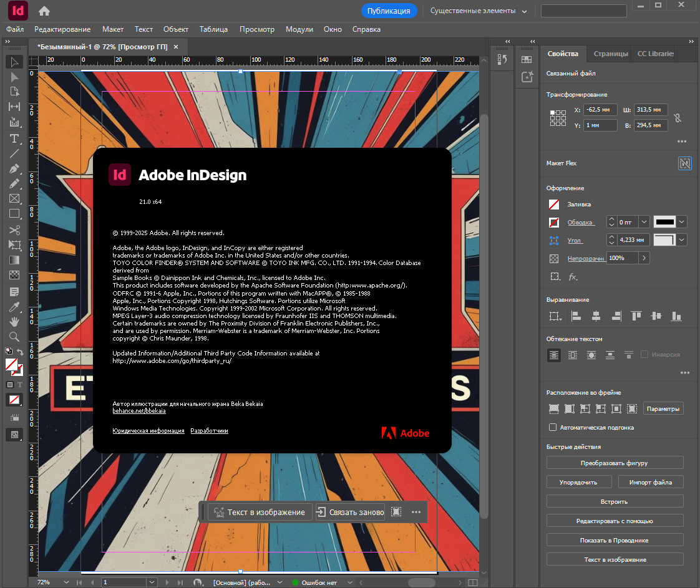Select the Type tool in the toolbox

click(14, 138)
